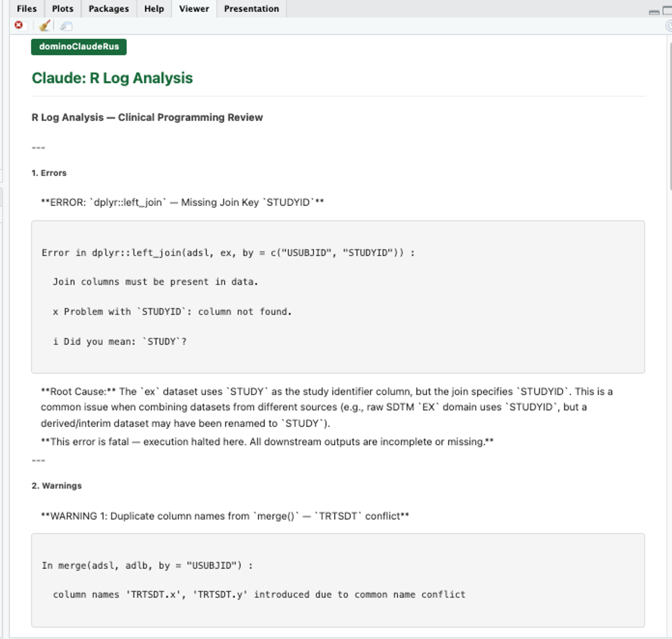Click the 'Claude: R Log Analysis' heading
Viewport: 672px width, 639px height.
[x=112, y=78]
